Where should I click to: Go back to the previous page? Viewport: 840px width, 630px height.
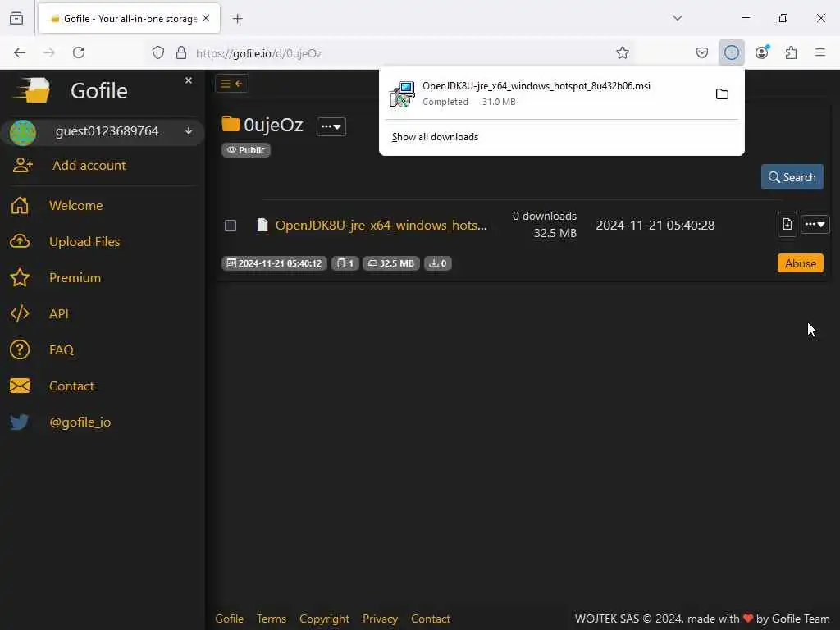[x=20, y=52]
